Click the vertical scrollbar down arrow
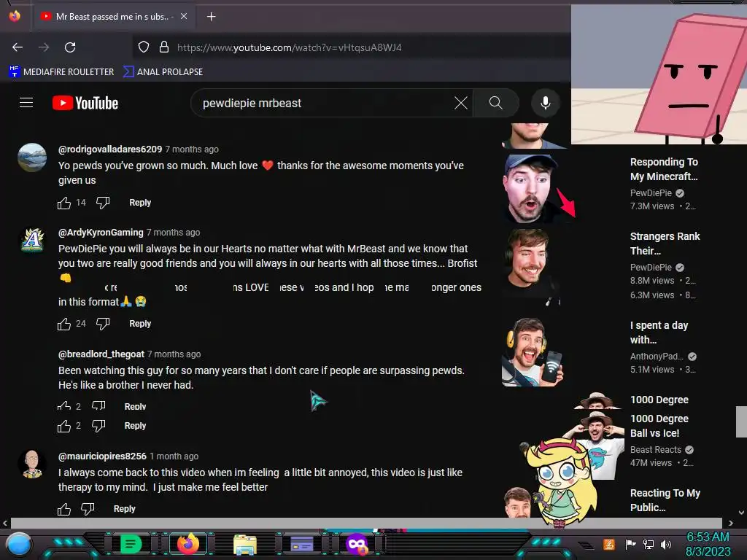Image resolution: width=747 pixels, height=560 pixels. pyautogui.click(x=741, y=513)
